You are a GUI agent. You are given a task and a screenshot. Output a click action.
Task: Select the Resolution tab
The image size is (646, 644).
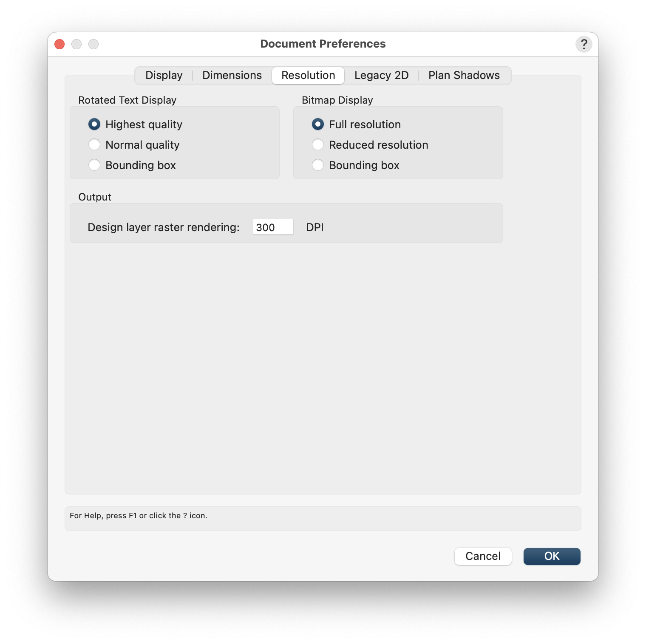[308, 75]
